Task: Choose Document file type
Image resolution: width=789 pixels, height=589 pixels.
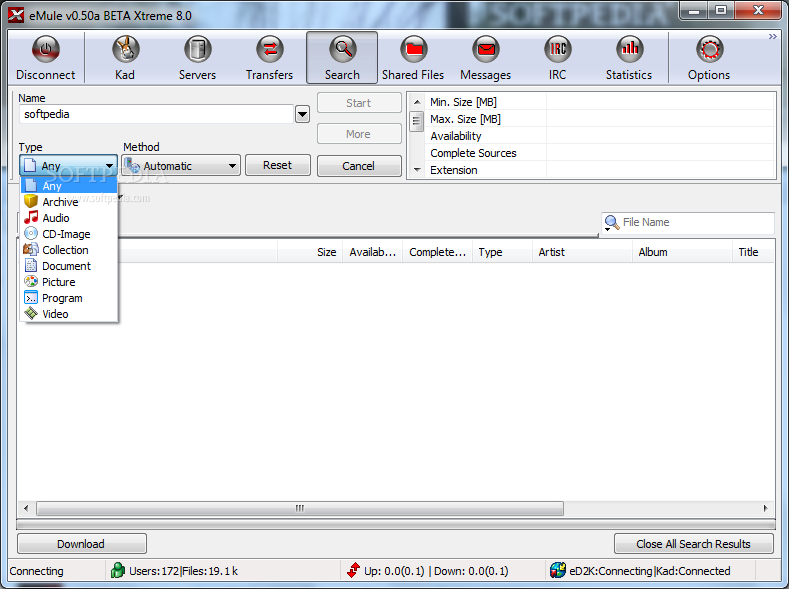Action: [69, 266]
